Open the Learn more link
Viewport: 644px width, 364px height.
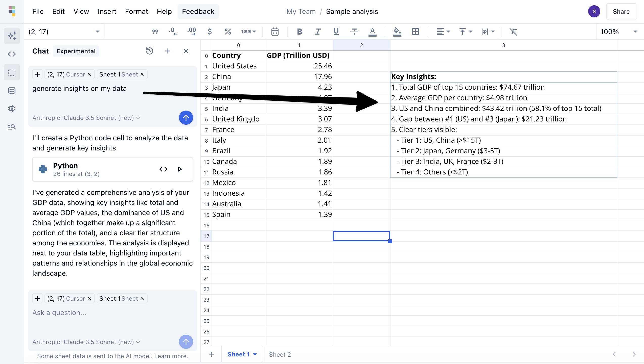pos(171,356)
